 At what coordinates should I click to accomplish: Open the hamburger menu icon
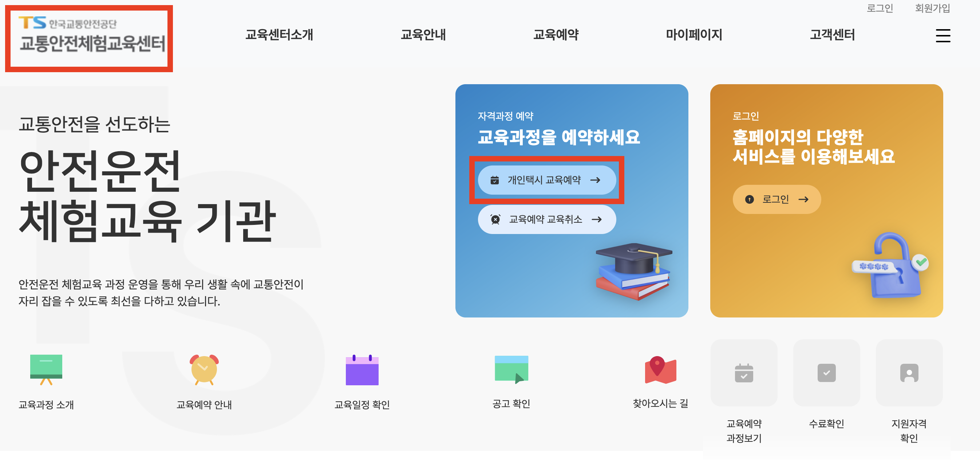click(x=943, y=35)
